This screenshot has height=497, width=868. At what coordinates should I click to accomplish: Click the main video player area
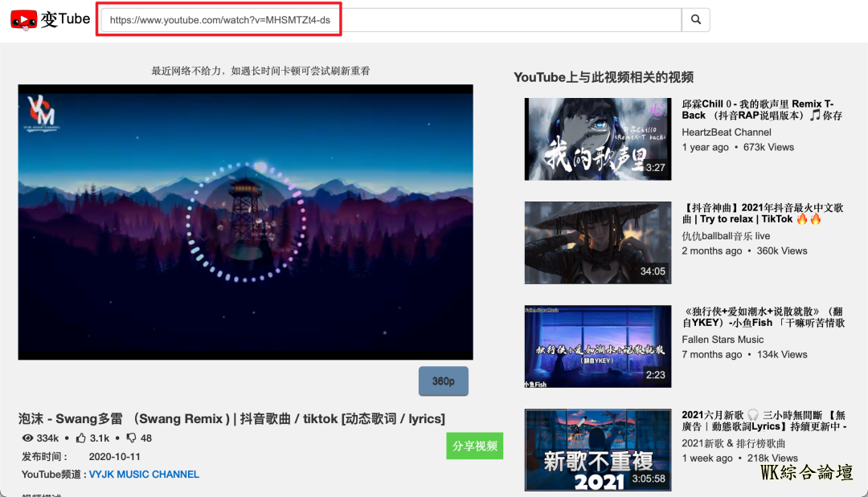tap(245, 222)
